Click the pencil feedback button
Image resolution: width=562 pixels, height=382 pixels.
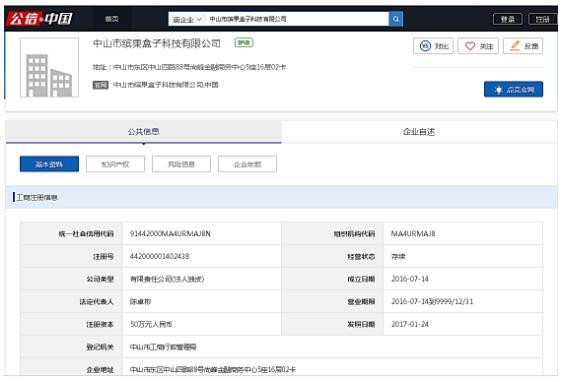click(x=523, y=46)
